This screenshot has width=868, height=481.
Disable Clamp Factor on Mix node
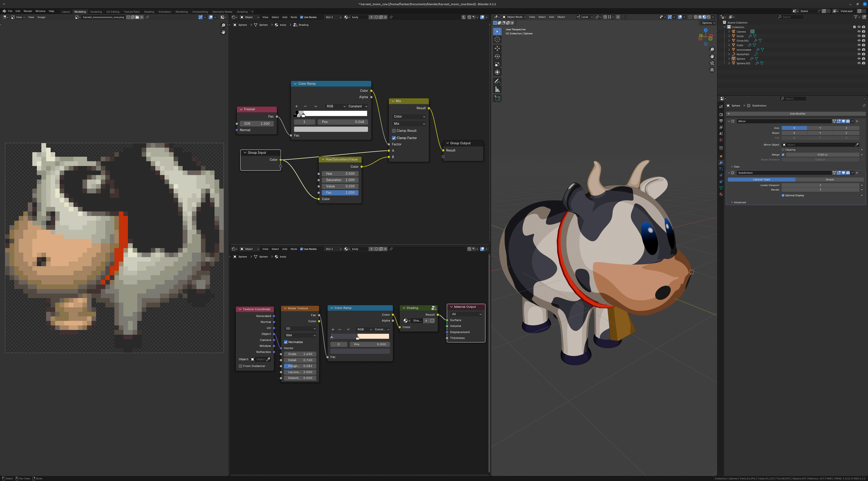click(x=394, y=138)
